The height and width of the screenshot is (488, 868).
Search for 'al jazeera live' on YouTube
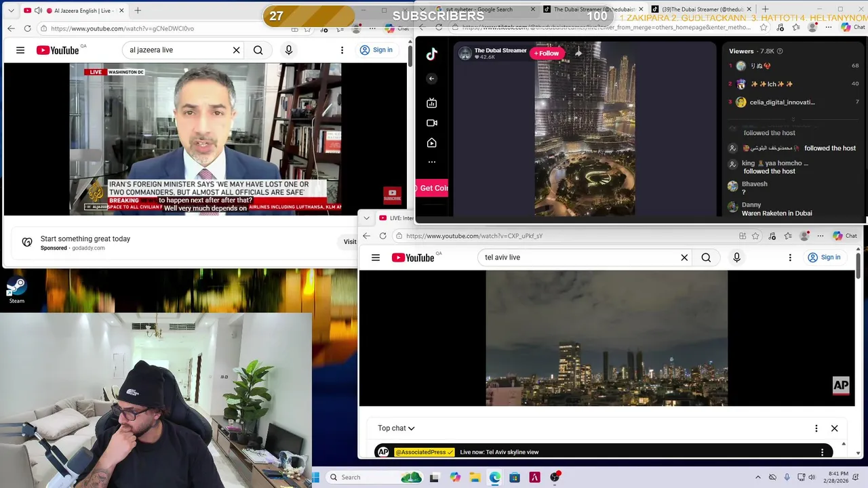(258, 50)
